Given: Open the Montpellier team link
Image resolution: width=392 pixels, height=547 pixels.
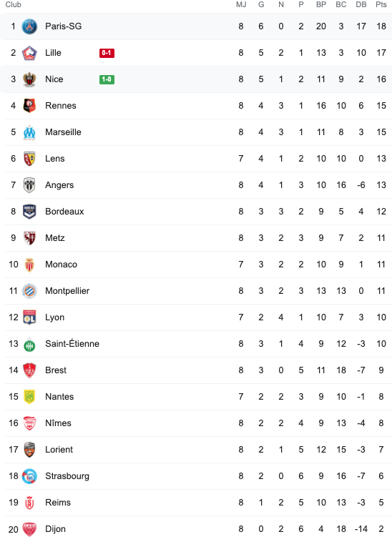Looking at the screenshot, I should coord(67,291).
